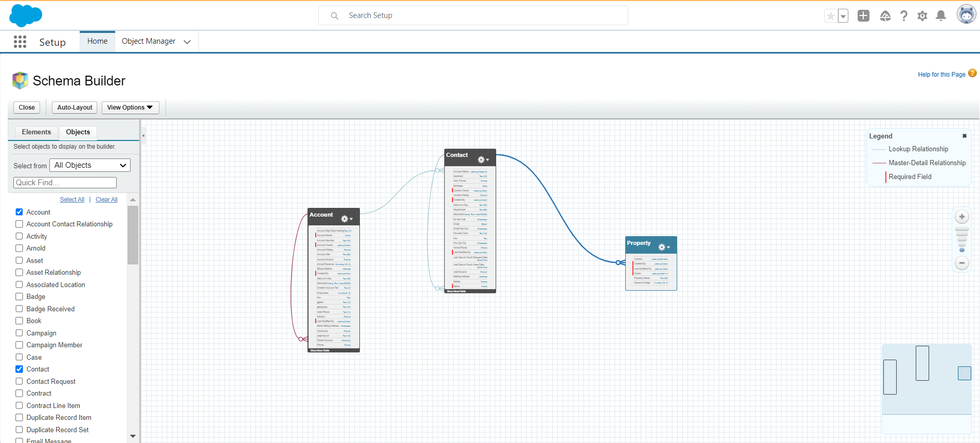Click the Account box in minimap
980x443 pixels.
(x=890, y=377)
